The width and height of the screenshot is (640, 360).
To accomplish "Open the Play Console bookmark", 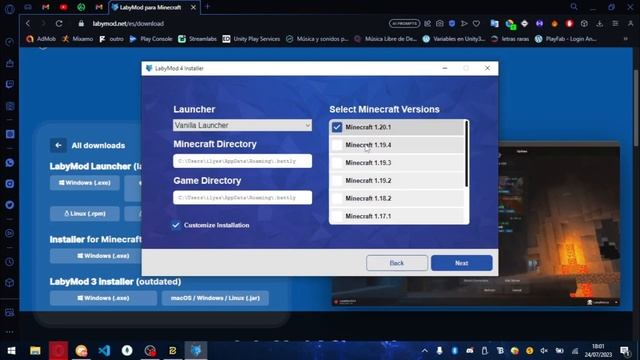I will click(151, 39).
